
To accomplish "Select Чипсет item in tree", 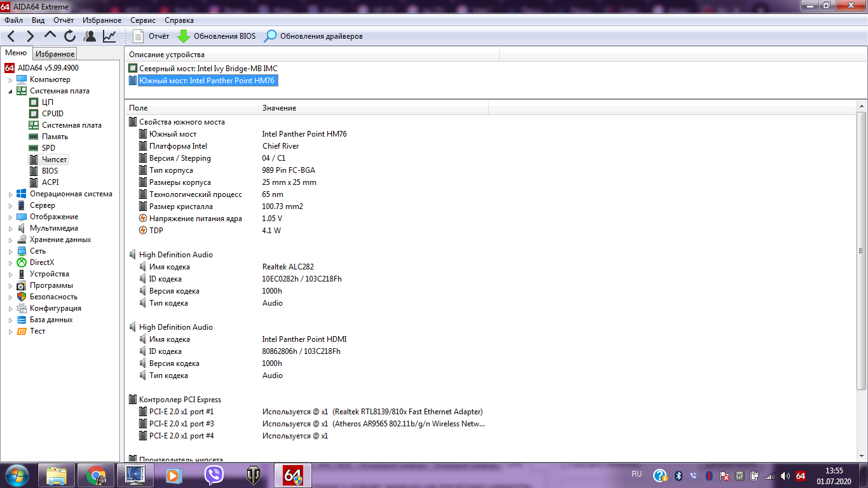I will click(55, 159).
